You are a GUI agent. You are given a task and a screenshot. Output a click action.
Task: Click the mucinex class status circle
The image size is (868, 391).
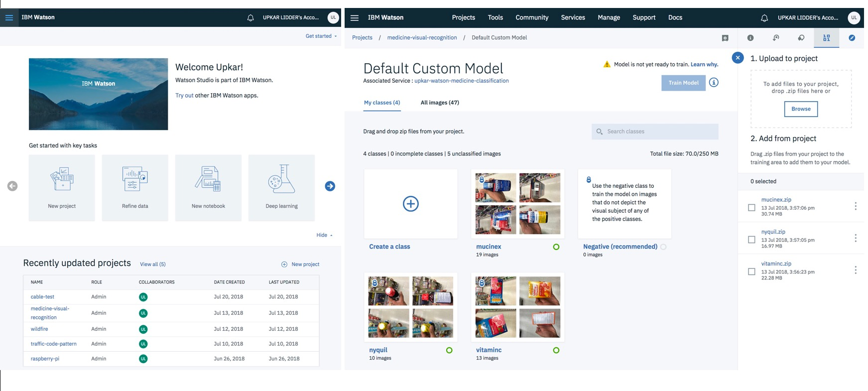[556, 247]
